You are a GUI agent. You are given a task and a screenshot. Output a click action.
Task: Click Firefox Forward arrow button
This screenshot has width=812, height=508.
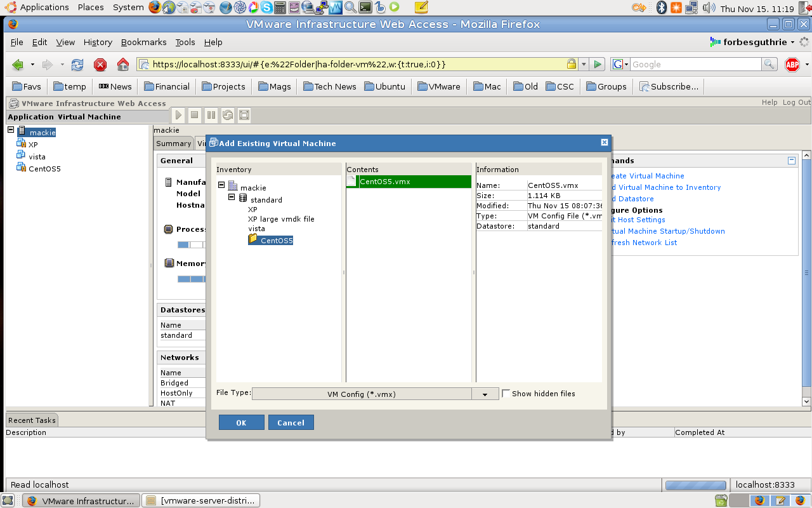(48, 64)
